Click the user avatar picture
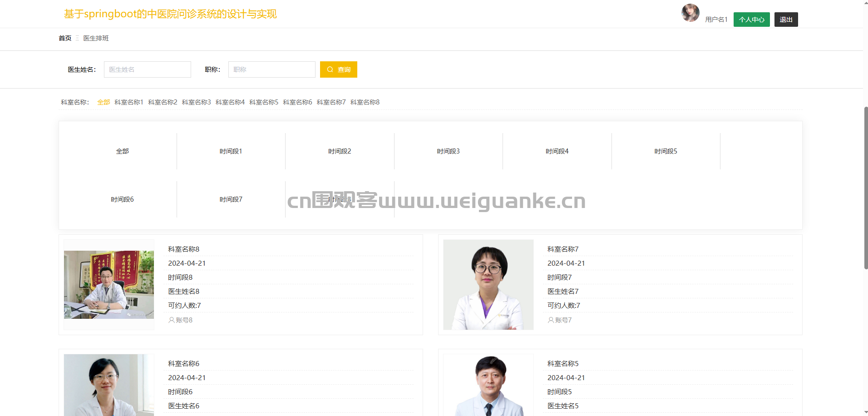This screenshot has height=416, width=868. (x=690, y=13)
